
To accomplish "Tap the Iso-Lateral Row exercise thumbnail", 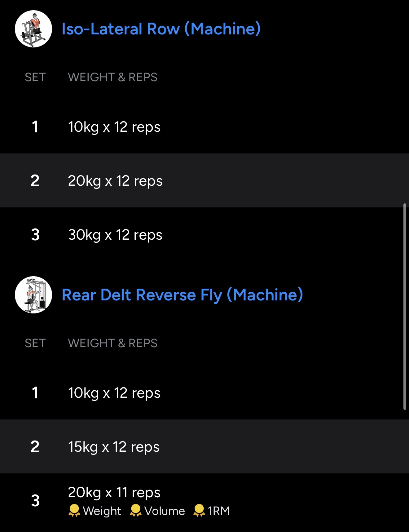I will (33, 29).
